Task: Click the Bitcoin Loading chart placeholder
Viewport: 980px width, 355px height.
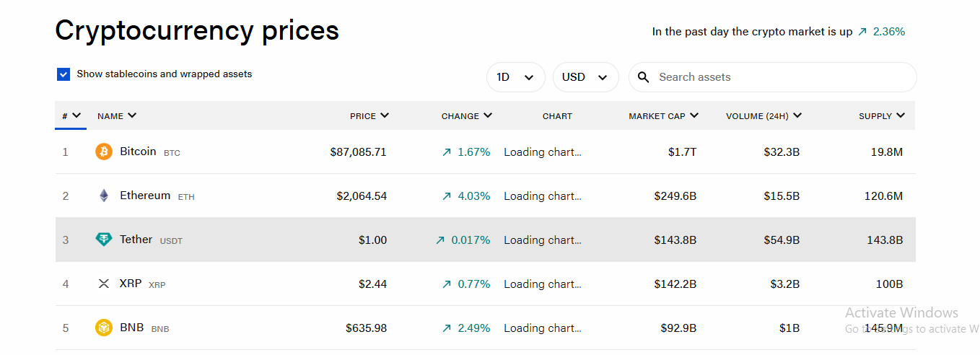Action: click(543, 152)
